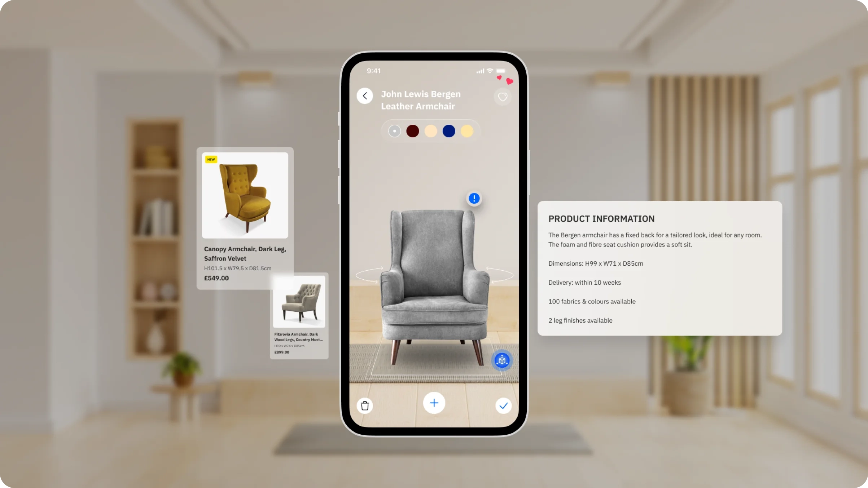Select the cream/tan color swatch
The height and width of the screenshot is (488, 868).
click(430, 131)
